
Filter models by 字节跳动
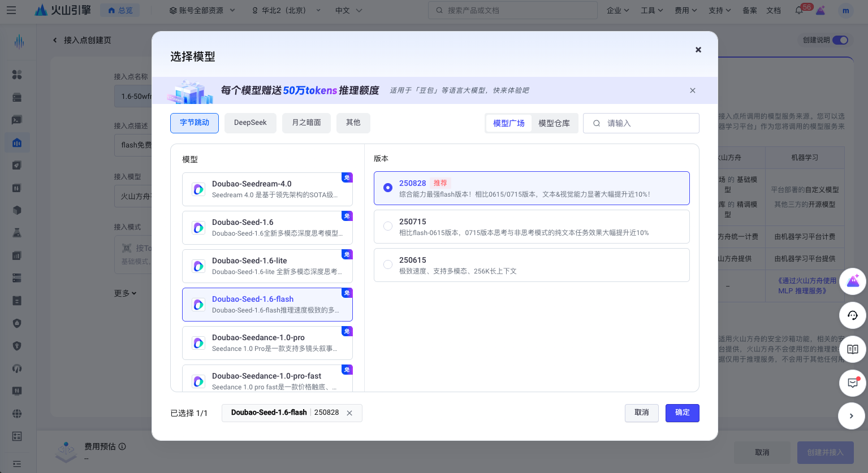coord(195,123)
